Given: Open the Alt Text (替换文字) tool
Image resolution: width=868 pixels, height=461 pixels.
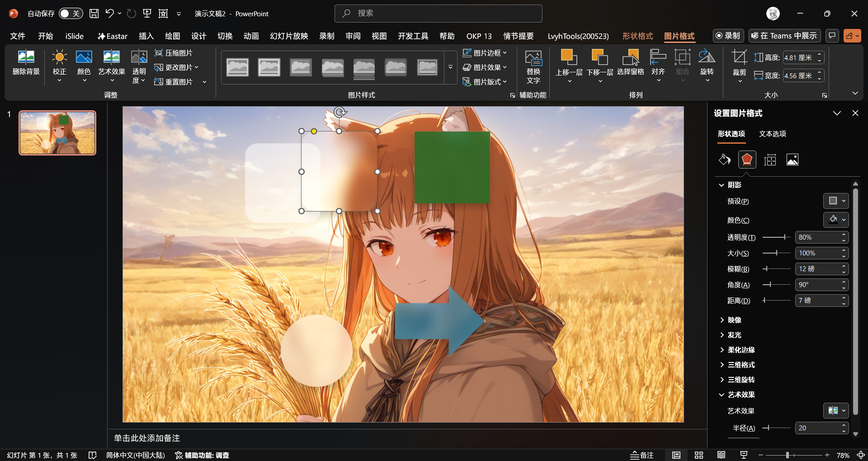Looking at the screenshot, I should 533,59.
